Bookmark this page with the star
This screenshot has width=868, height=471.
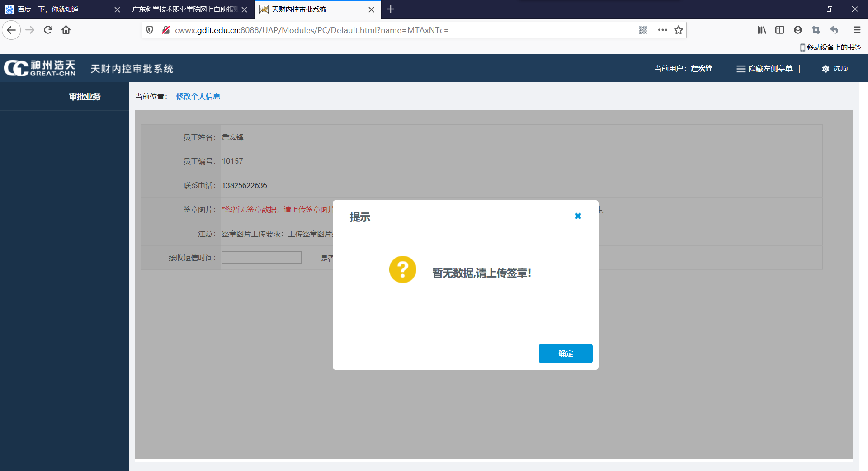pyautogui.click(x=679, y=30)
